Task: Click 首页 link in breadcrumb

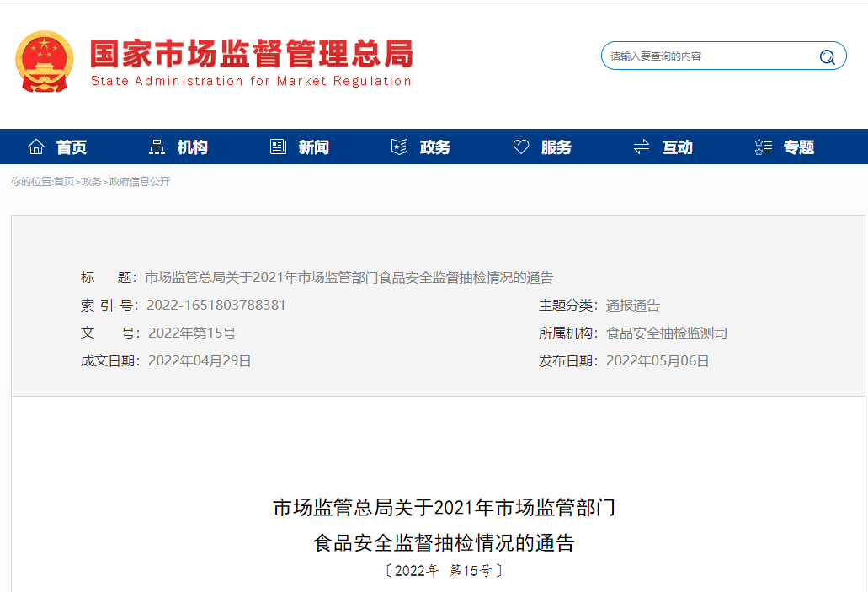Action: click(64, 182)
